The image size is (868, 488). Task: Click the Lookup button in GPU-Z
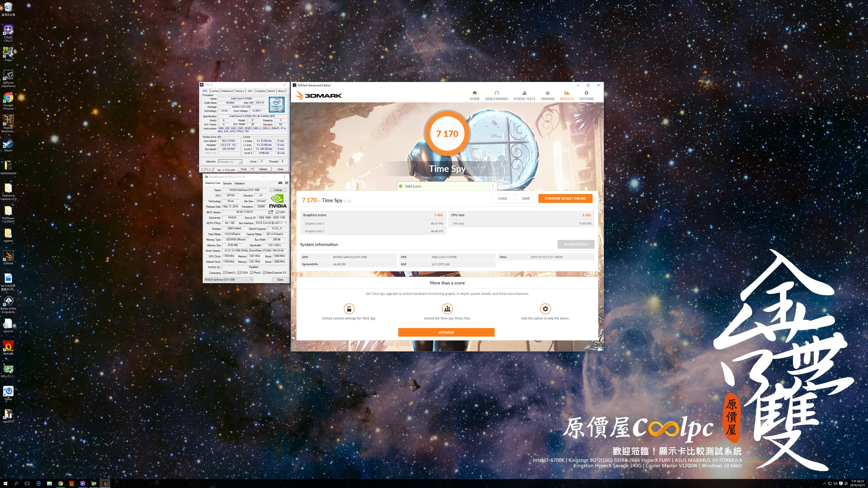278,190
